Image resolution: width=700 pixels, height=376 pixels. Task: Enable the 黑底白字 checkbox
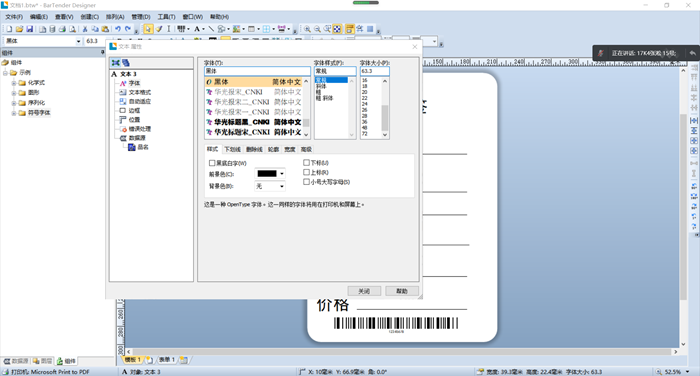[212, 163]
